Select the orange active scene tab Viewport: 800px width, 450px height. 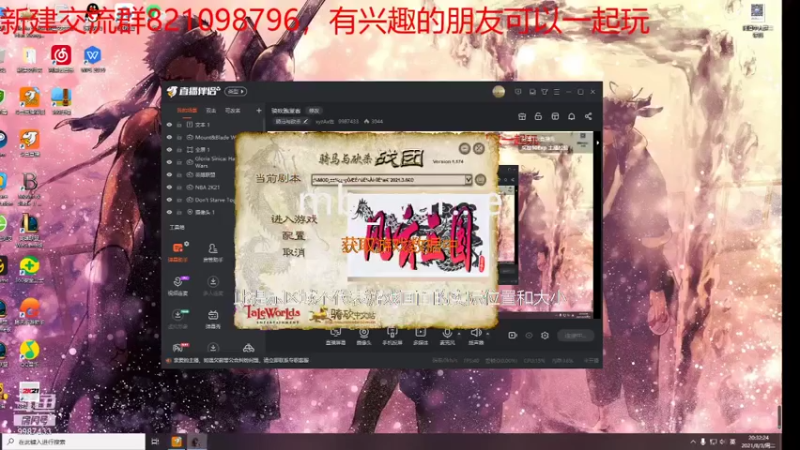point(187,110)
